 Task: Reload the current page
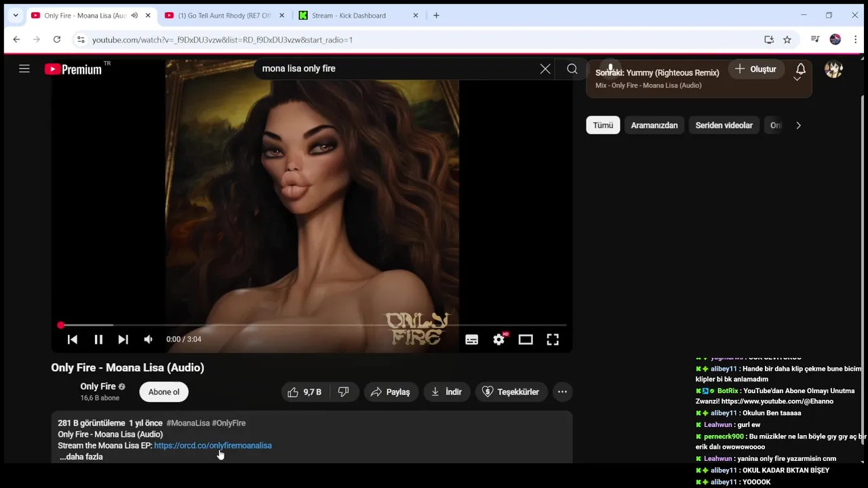pos(57,40)
